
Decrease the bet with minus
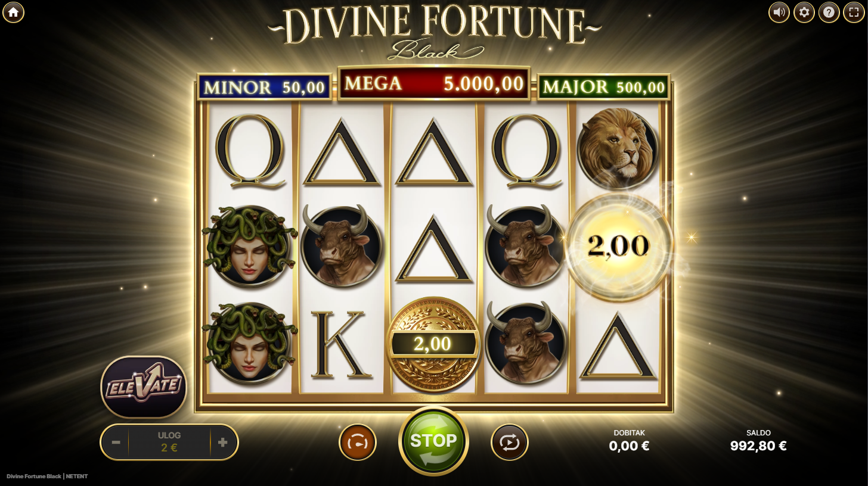coord(116,443)
